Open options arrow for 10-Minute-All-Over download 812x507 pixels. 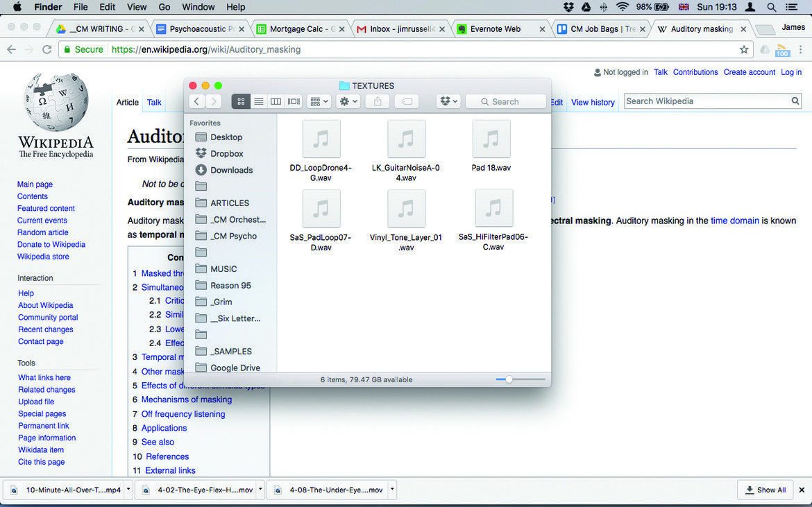[128, 490]
